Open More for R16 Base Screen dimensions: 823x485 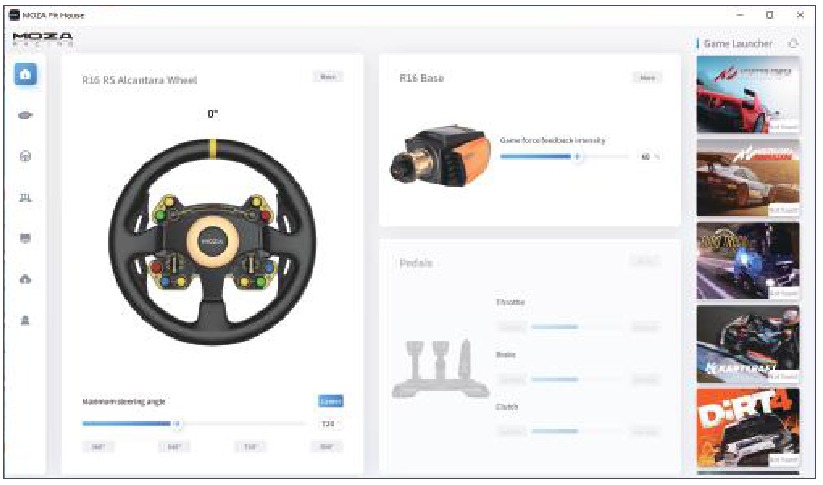click(647, 78)
